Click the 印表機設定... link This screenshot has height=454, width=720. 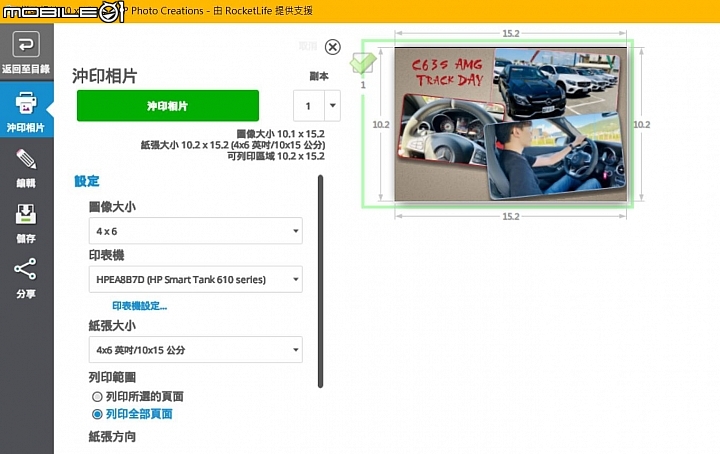pyautogui.click(x=140, y=306)
